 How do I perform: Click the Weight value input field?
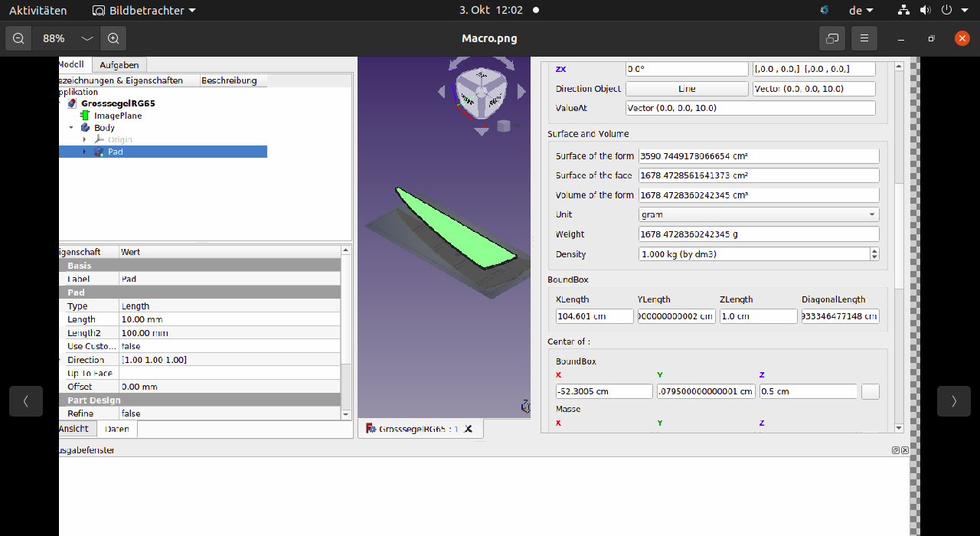click(759, 234)
